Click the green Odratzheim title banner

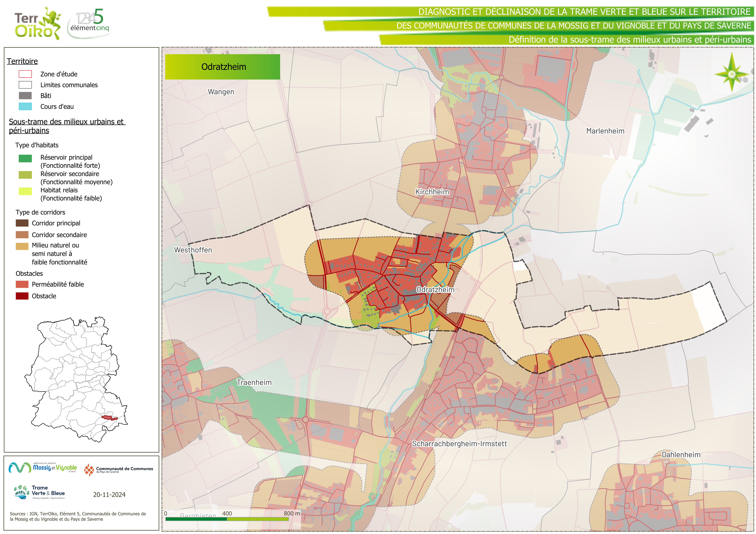223,67
